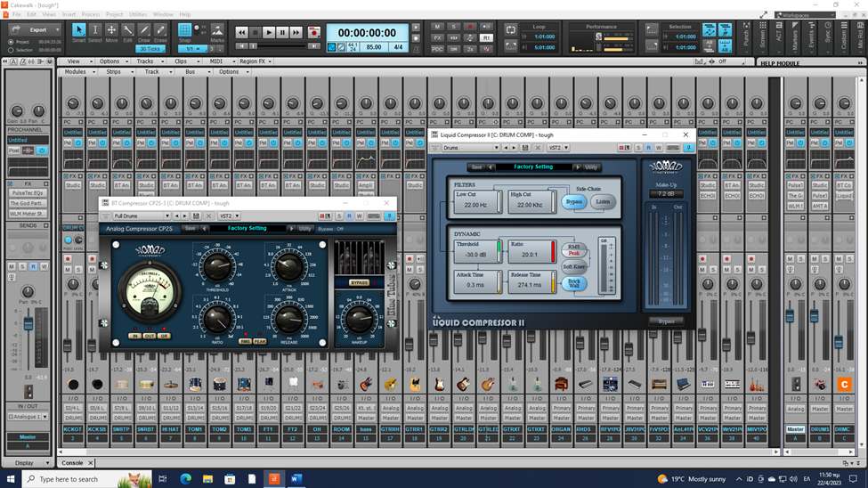Click the bass guitar track icon
The image size is (868, 488).
tap(366, 385)
